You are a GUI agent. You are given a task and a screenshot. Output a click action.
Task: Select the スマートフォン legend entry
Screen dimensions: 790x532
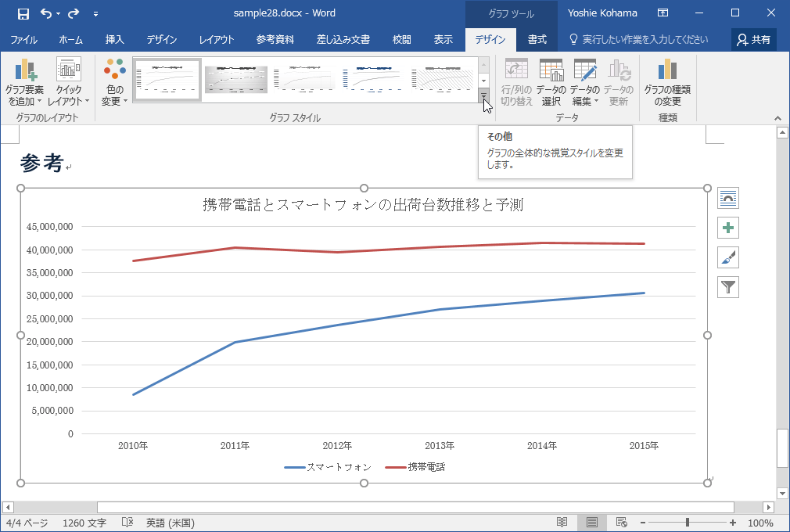click(x=328, y=467)
